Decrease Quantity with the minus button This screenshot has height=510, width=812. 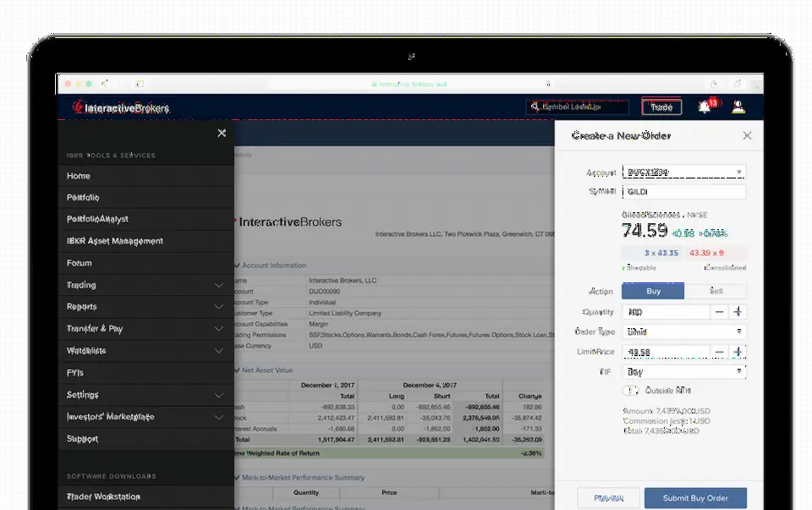pyautogui.click(x=719, y=312)
